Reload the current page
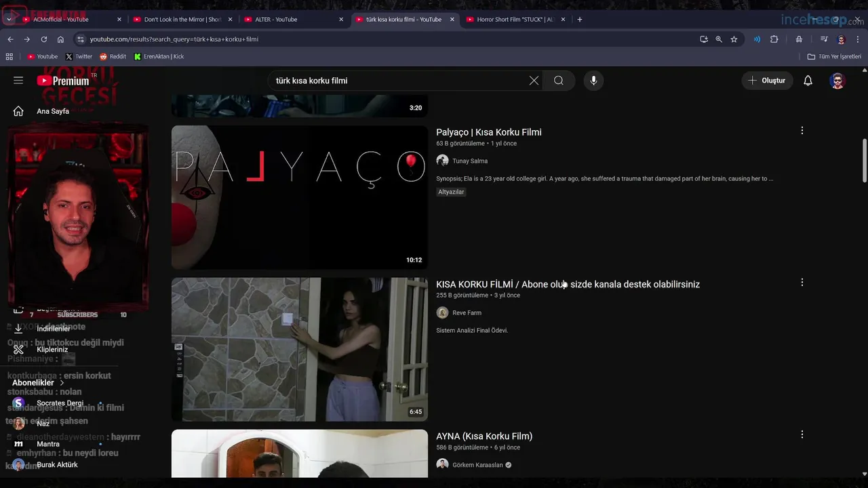The height and width of the screenshot is (488, 868). click(44, 39)
